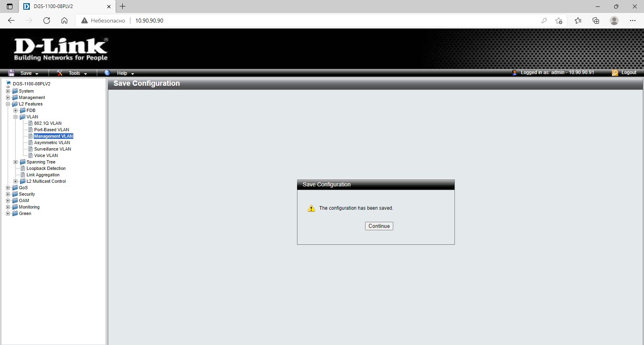Click the browser refresh icon
Screen dimensions: 644x345
pyautogui.click(x=47, y=21)
